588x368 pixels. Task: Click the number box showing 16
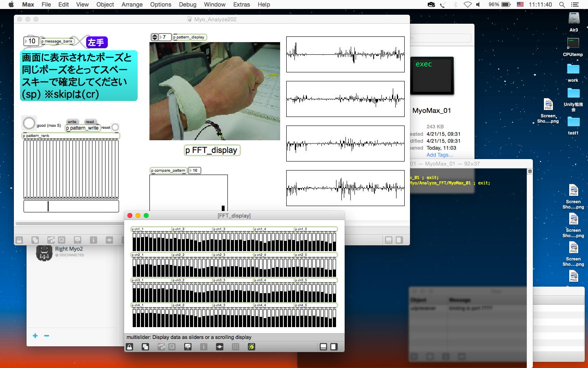pos(195,171)
